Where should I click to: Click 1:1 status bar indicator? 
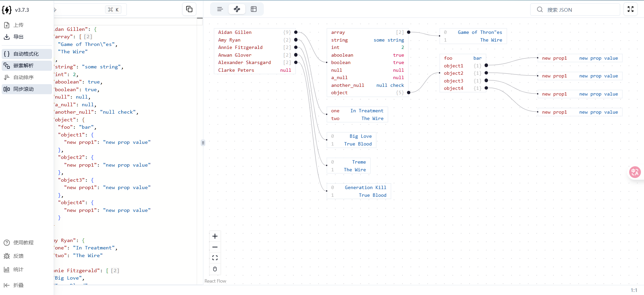click(634, 290)
